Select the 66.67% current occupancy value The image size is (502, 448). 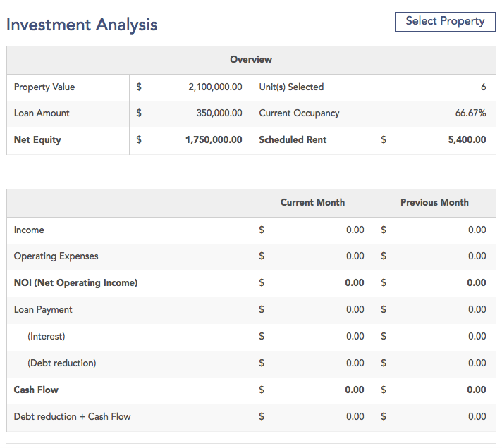click(470, 113)
